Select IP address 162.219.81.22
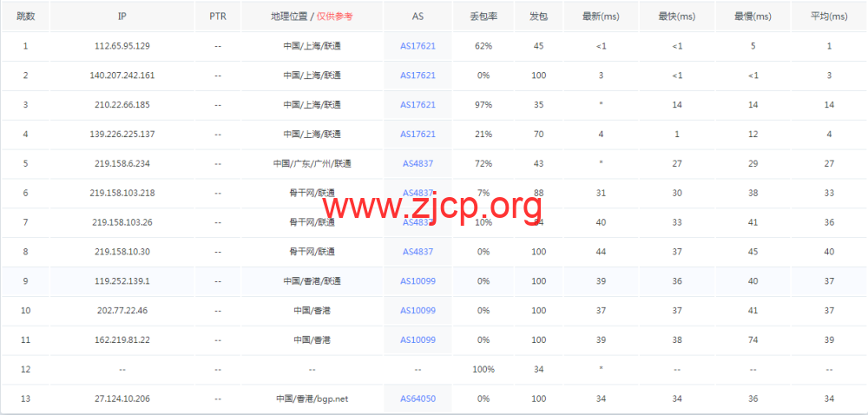Image resolution: width=868 pixels, height=415 pixels. tap(122, 339)
